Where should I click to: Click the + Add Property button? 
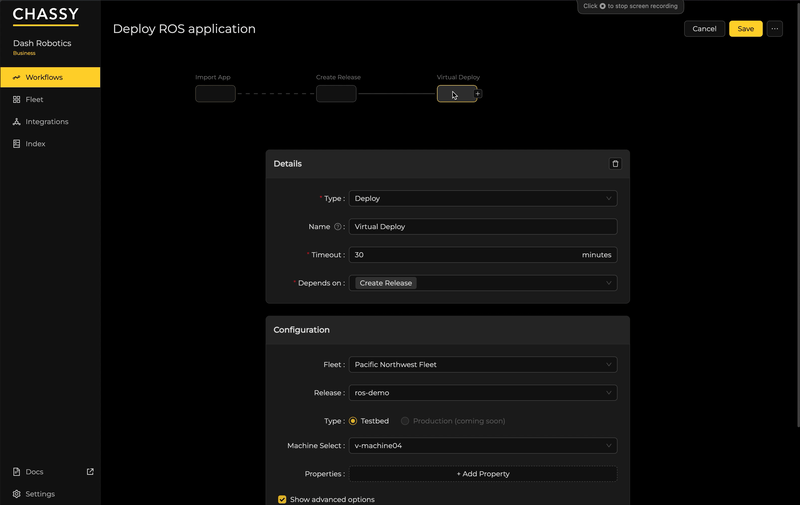pos(483,474)
